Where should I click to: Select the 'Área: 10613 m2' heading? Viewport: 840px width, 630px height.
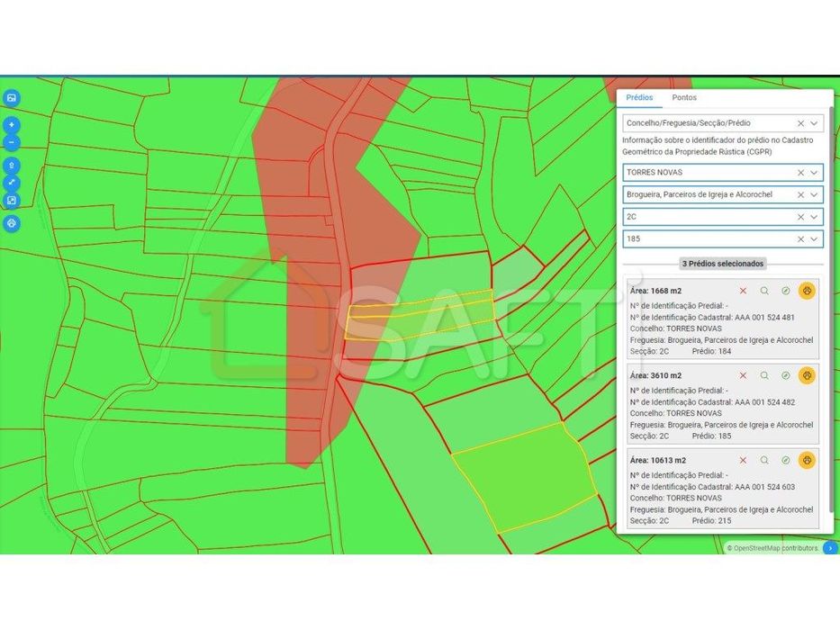click(658, 460)
